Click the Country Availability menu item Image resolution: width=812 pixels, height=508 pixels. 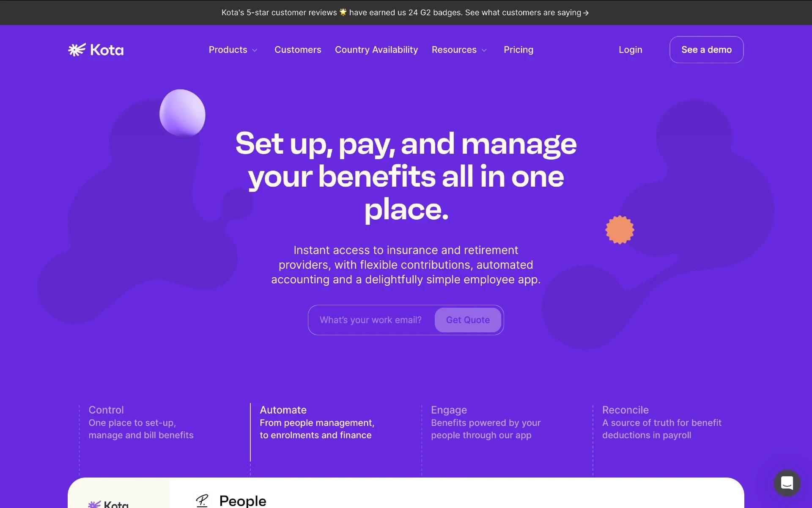[x=376, y=50]
